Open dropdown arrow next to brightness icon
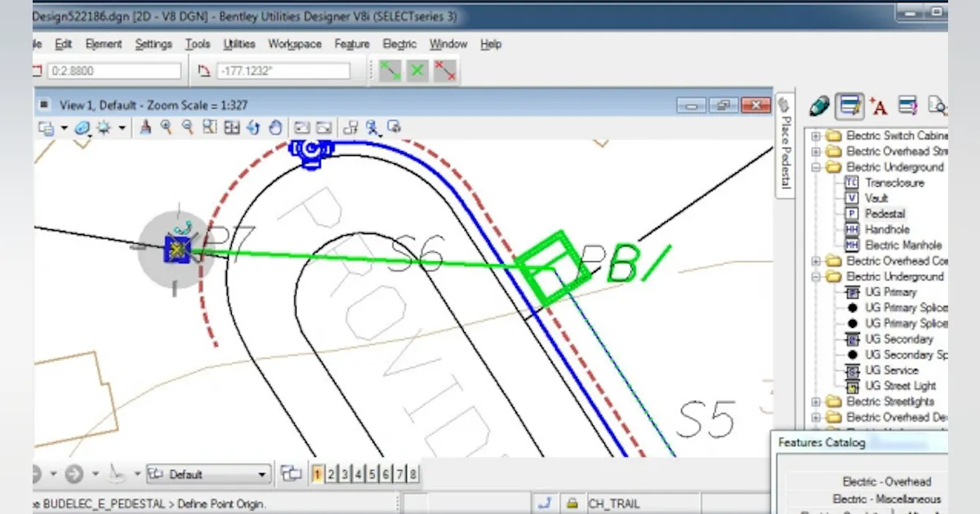The width and height of the screenshot is (980, 514). (122, 128)
